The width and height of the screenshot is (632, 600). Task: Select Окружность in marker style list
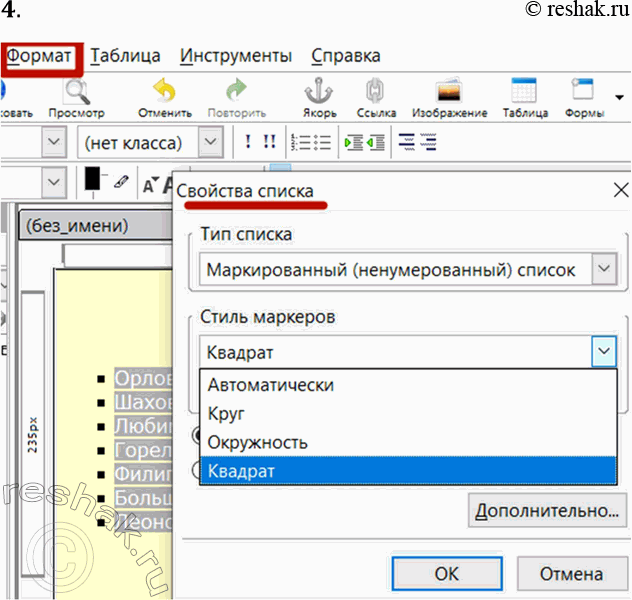click(x=257, y=441)
